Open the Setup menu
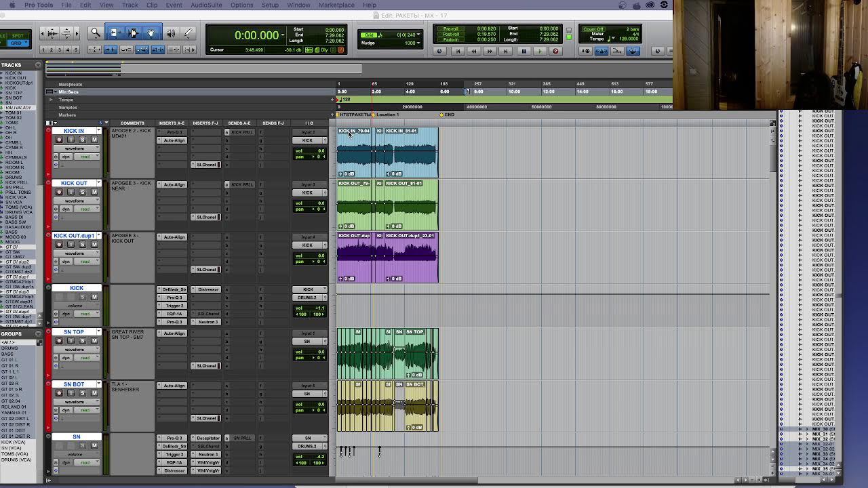 coord(270,5)
